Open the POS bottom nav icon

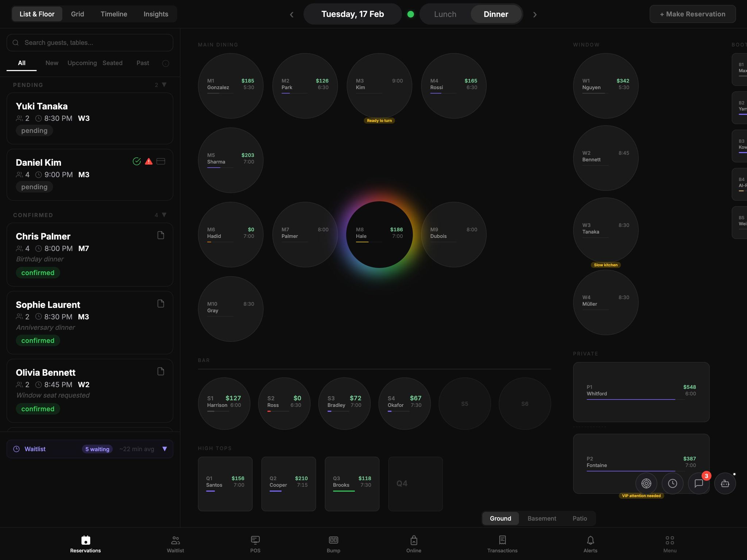click(255, 540)
